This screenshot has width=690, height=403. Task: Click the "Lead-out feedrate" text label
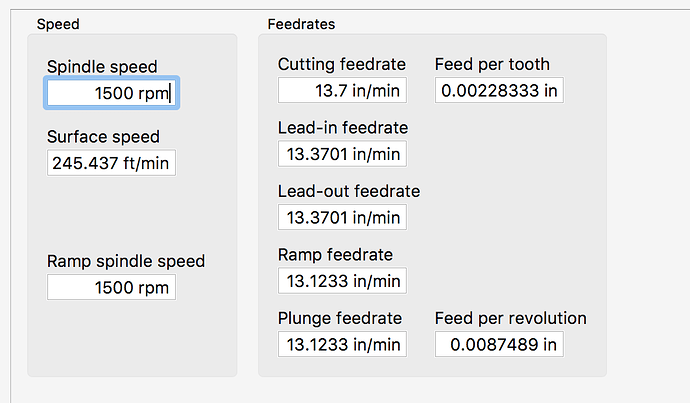click(349, 191)
